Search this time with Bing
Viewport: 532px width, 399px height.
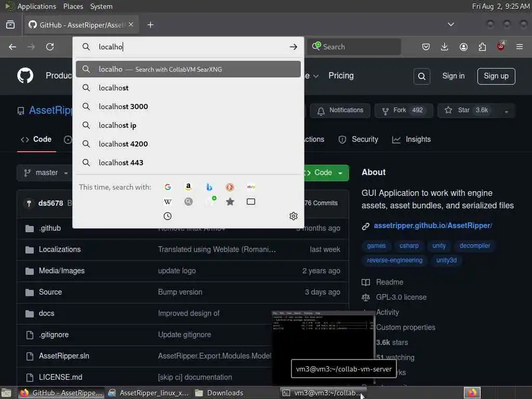(x=209, y=187)
